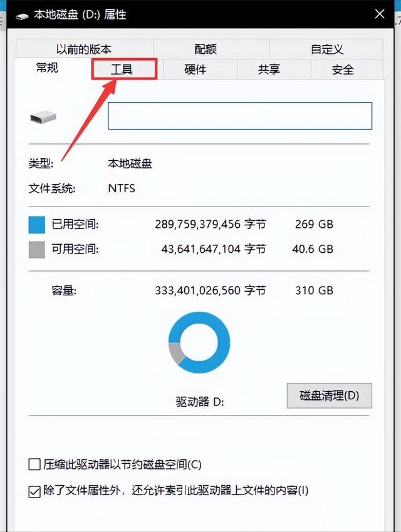Select the 常规 tab
401x532 pixels.
(47, 68)
